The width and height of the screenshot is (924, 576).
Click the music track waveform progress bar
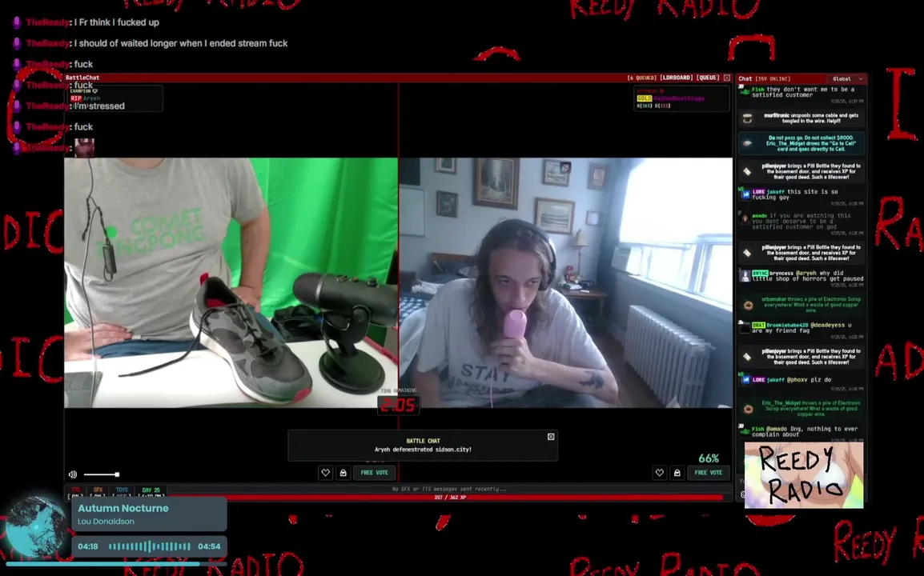pyautogui.click(x=149, y=546)
